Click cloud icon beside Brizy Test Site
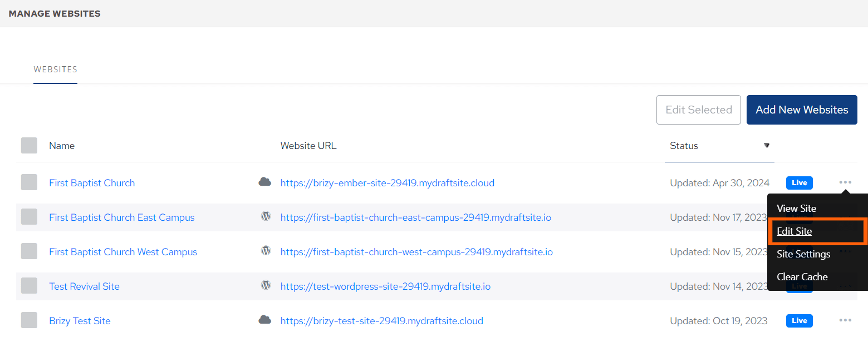868x342 pixels. pos(264,320)
